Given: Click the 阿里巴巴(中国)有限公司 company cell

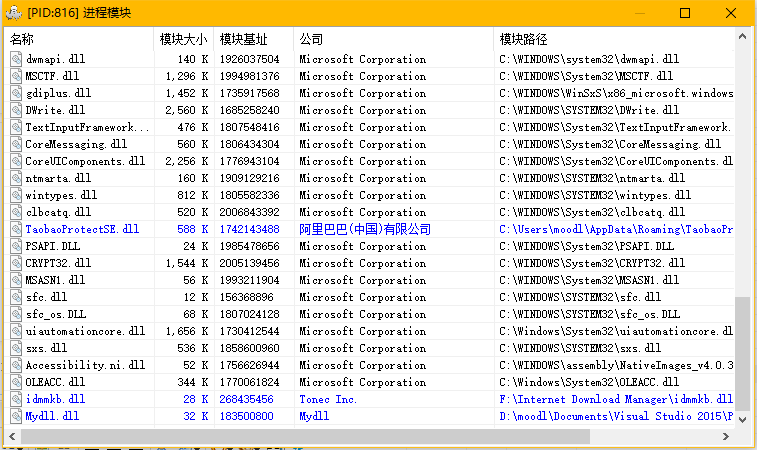Looking at the screenshot, I should (x=364, y=229).
